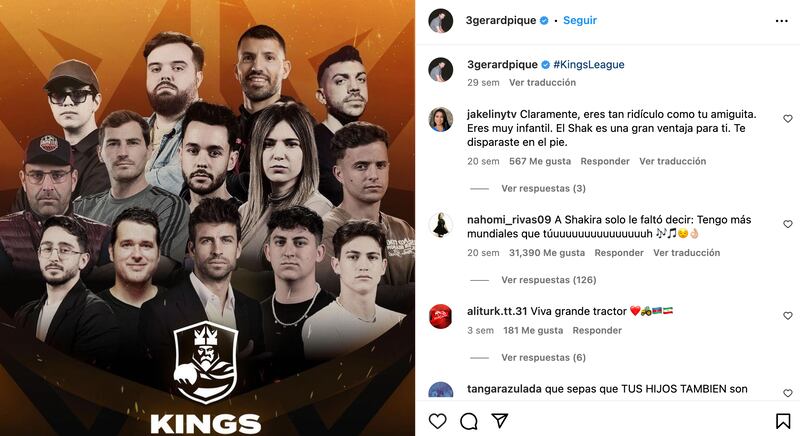Follow 3gerardpique with Seguir
The width and height of the screenshot is (800, 436).
(580, 20)
